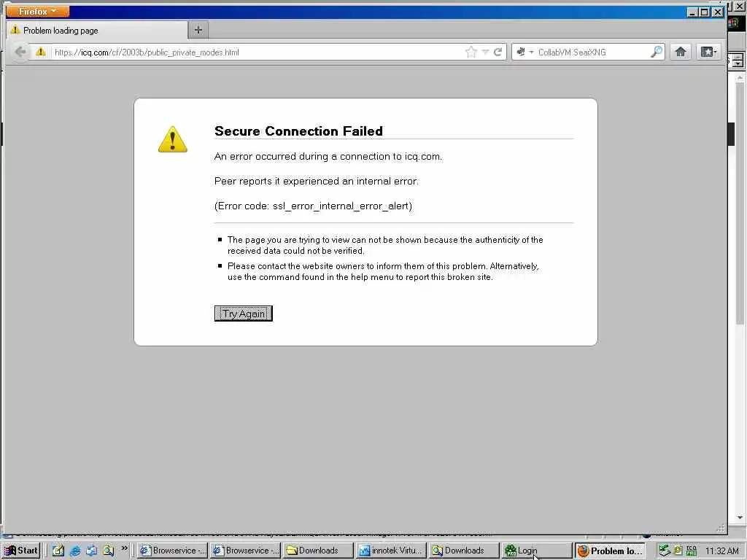This screenshot has width=747, height=560.
Task: Go to the Home page icon
Action: coord(681,52)
